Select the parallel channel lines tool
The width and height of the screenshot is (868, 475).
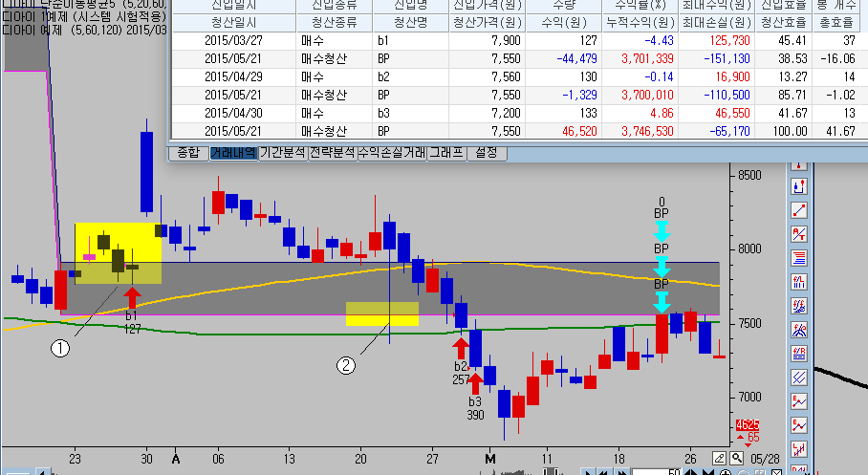pos(799,377)
